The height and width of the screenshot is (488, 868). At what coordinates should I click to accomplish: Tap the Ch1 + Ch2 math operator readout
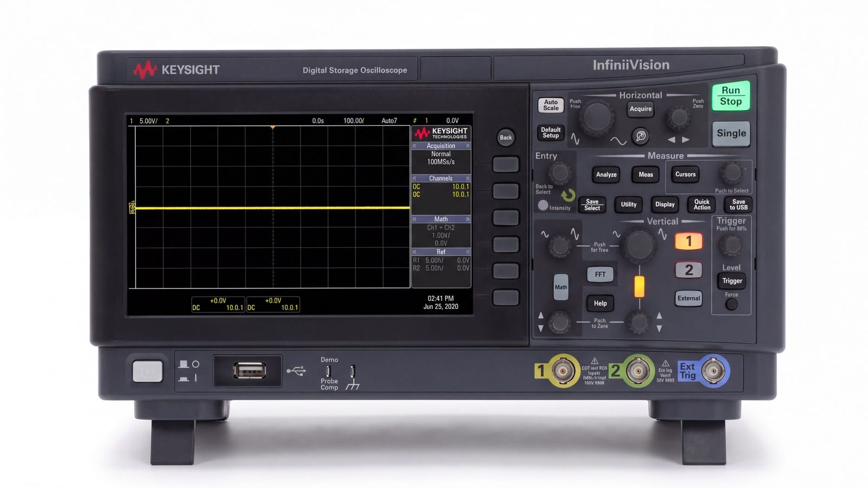pyautogui.click(x=441, y=228)
